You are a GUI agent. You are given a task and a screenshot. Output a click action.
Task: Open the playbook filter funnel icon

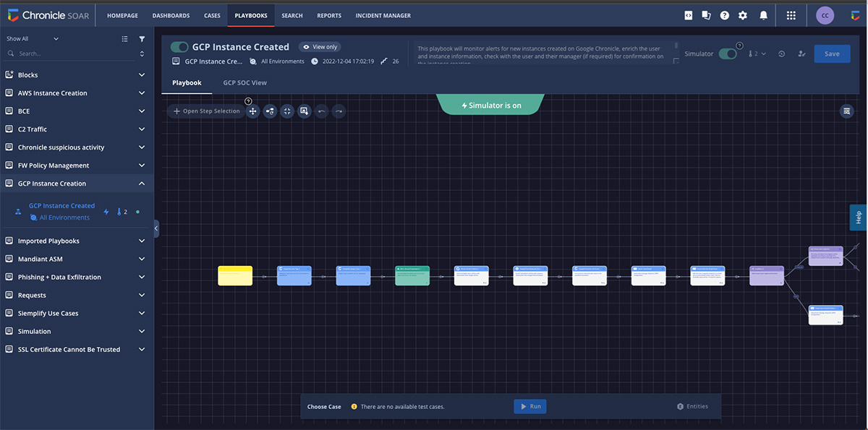142,39
